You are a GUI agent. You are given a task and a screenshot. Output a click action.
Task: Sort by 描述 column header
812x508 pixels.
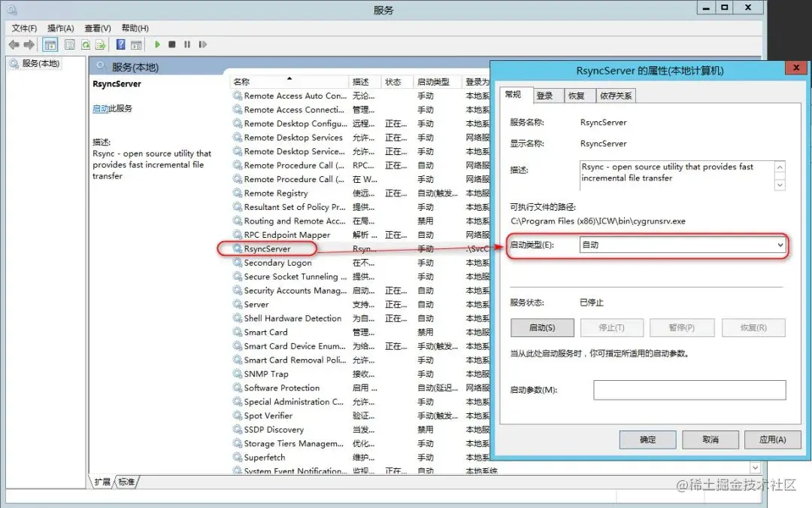tap(365, 82)
